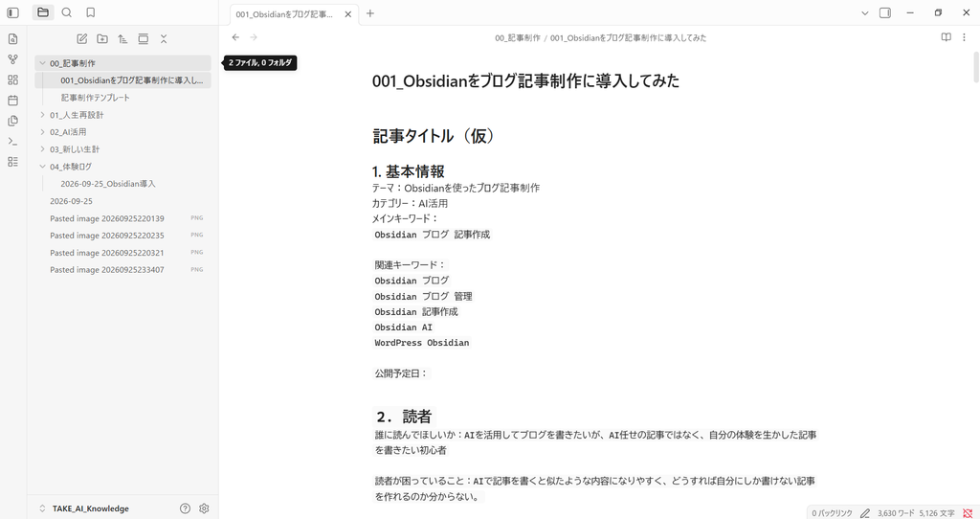
Task: Open the bottom ribbon icon under command palette
Action: [x=12, y=162]
